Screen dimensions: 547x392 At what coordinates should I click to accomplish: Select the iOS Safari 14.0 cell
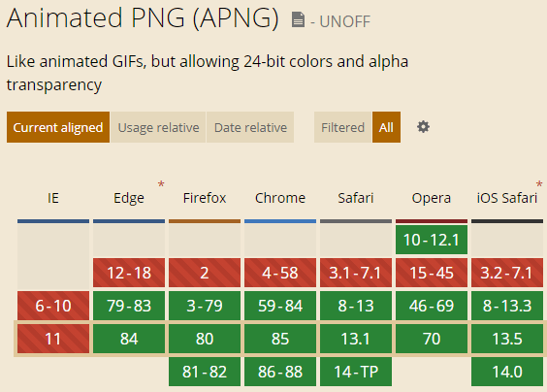pyautogui.click(x=507, y=372)
